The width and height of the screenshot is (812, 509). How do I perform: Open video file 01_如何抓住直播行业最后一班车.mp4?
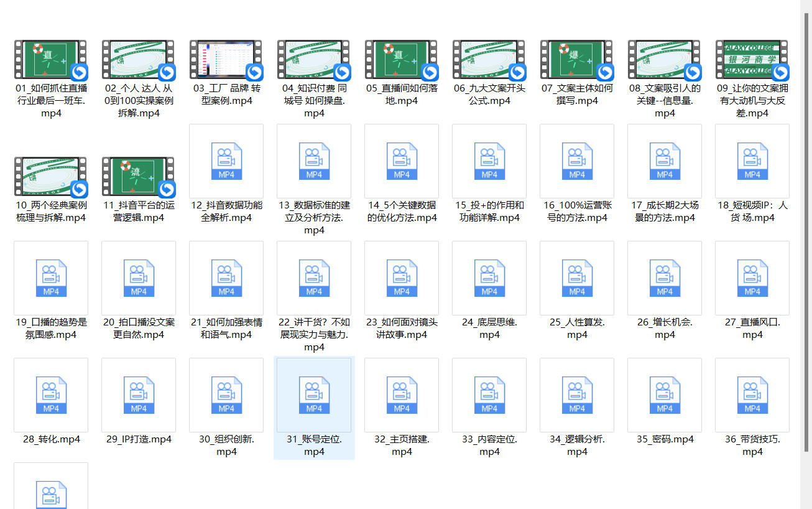pyautogui.click(x=50, y=60)
